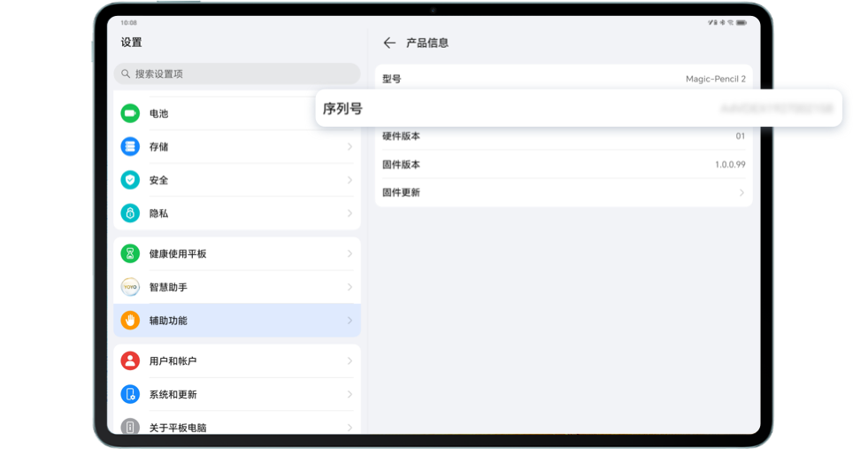Expand the 存储 row chevron
Viewport: 868px width, 449px height.
tap(350, 147)
